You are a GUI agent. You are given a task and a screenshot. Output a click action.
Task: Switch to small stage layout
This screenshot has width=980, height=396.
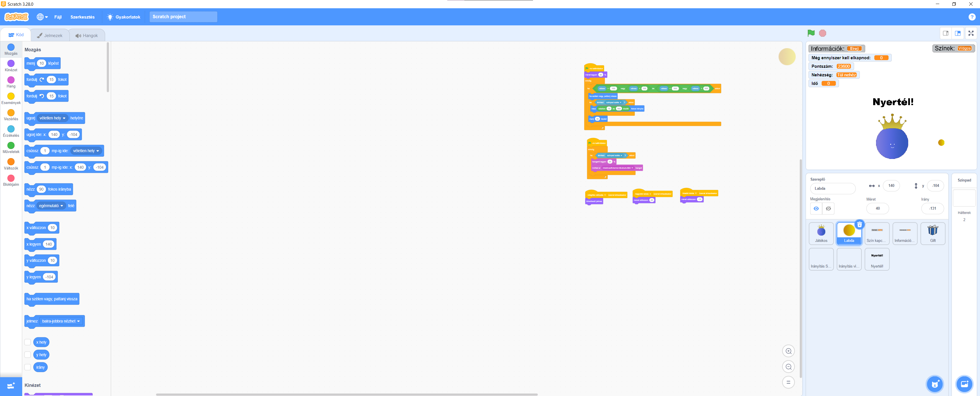945,34
